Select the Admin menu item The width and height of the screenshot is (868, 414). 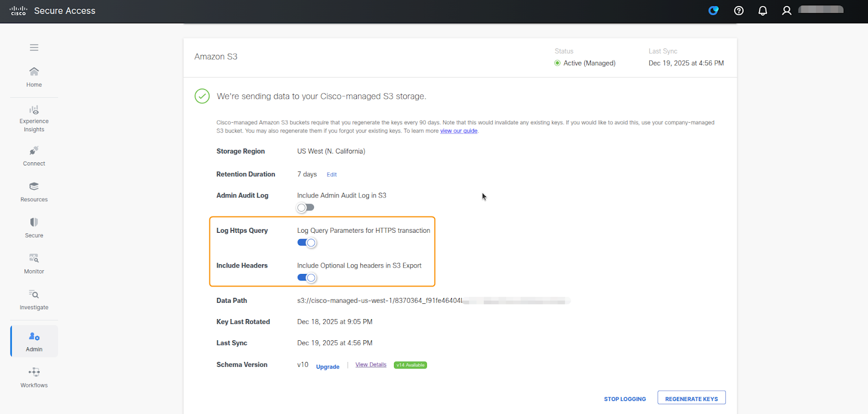click(34, 341)
